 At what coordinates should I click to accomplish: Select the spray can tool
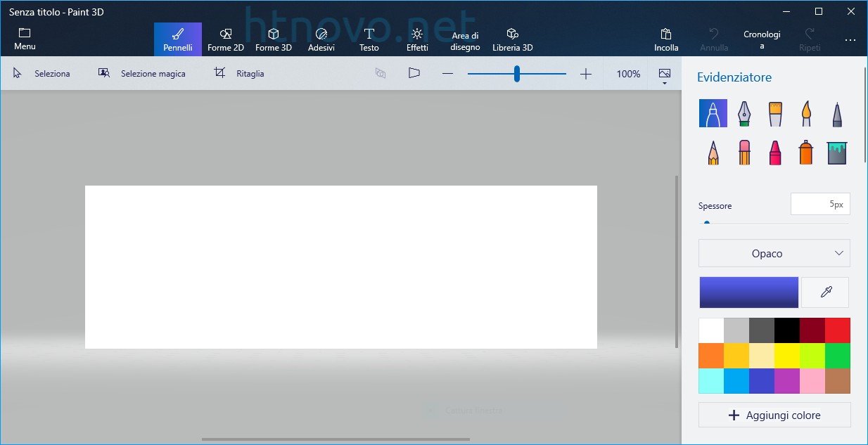(805, 153)
